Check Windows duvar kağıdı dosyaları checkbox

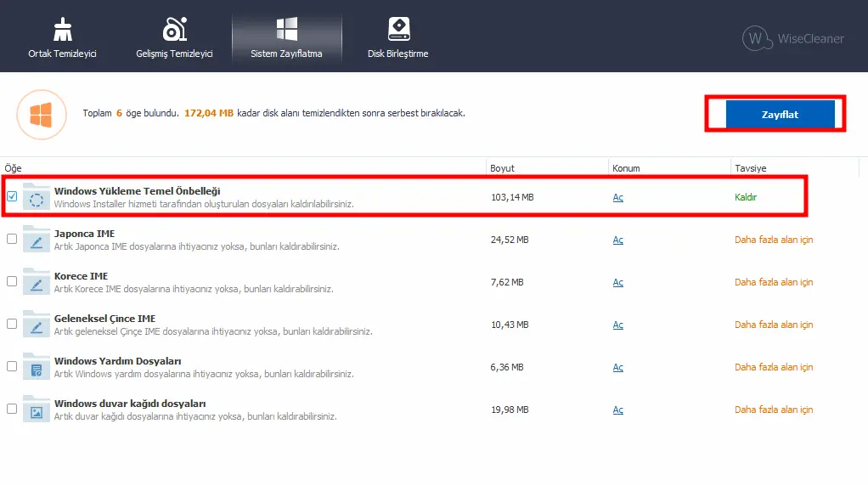pyautogui.click(x=12, y=409)
